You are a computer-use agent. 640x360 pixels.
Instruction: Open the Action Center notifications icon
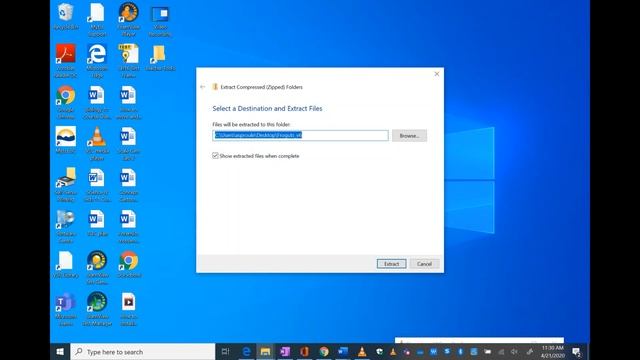576,351
